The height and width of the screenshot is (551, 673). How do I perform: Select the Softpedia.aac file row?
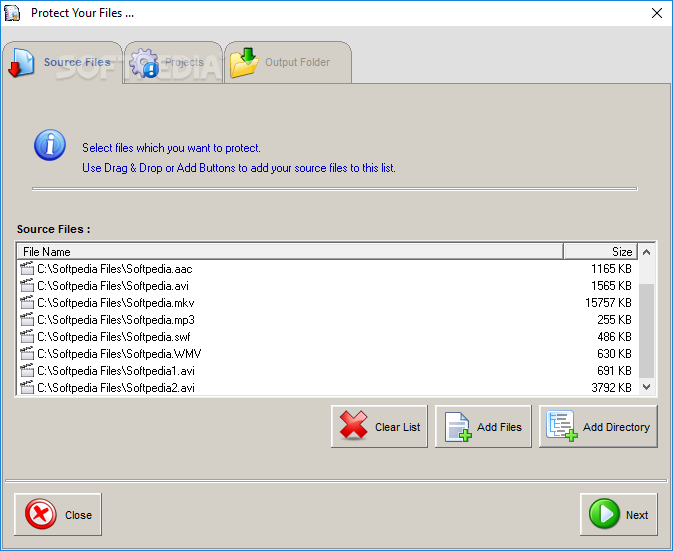pyautogui.click(x=327, y=269)
